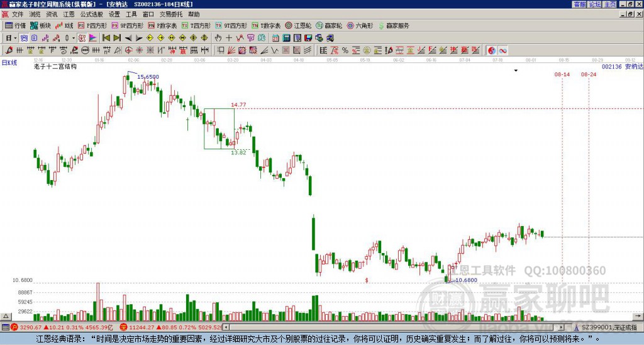The image size is (644, 345).
Task: Click the snowflake star lines icon
Action: click(139, 50)
